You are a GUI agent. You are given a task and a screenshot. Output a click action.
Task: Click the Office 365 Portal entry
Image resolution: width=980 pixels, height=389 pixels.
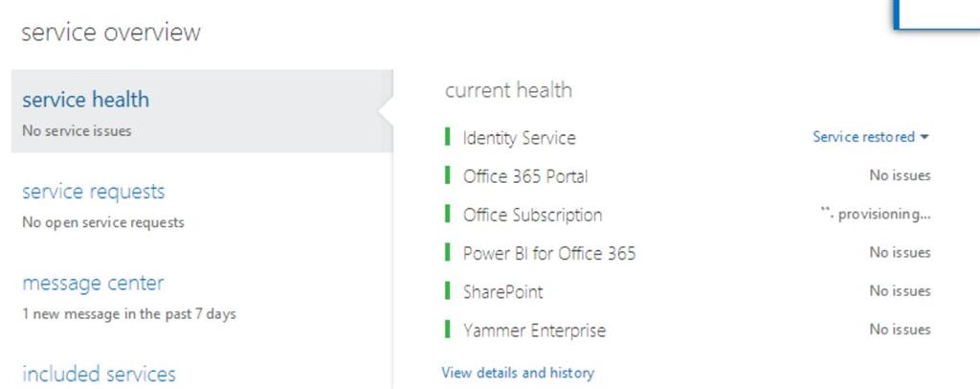pos(525,176)
